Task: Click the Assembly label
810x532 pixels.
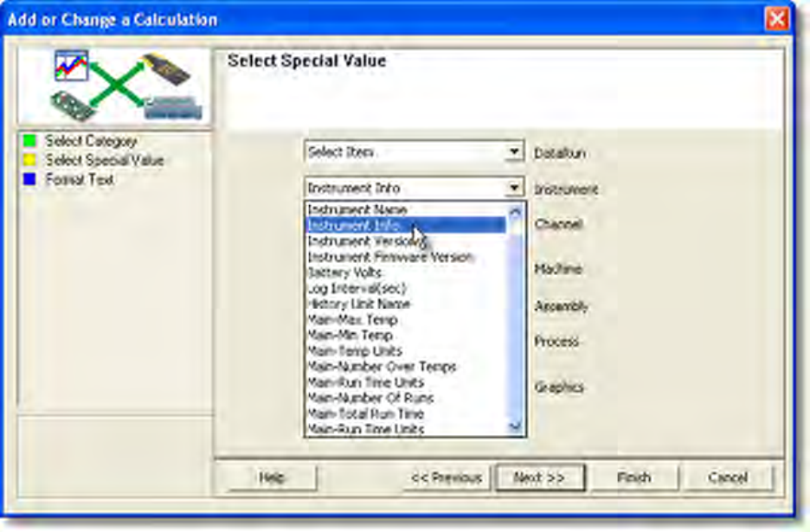Action: (x=561, y=306)
